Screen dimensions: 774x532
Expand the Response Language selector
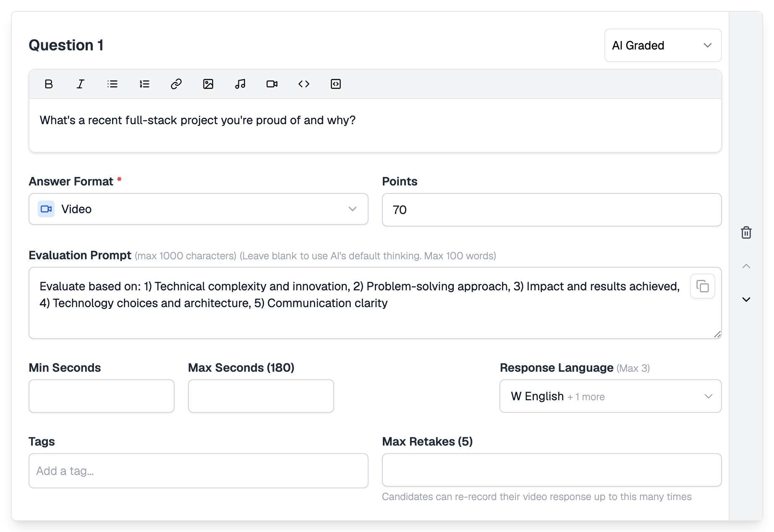[611, 396]
